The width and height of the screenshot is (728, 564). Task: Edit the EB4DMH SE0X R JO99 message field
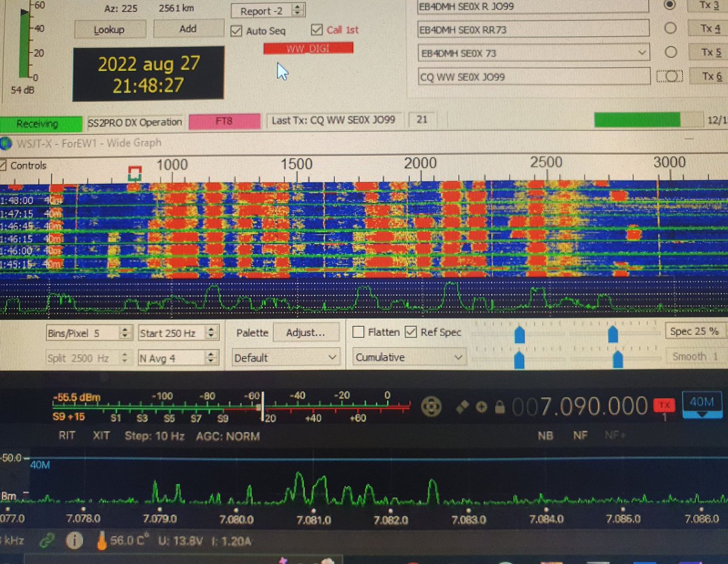(533, 5)
